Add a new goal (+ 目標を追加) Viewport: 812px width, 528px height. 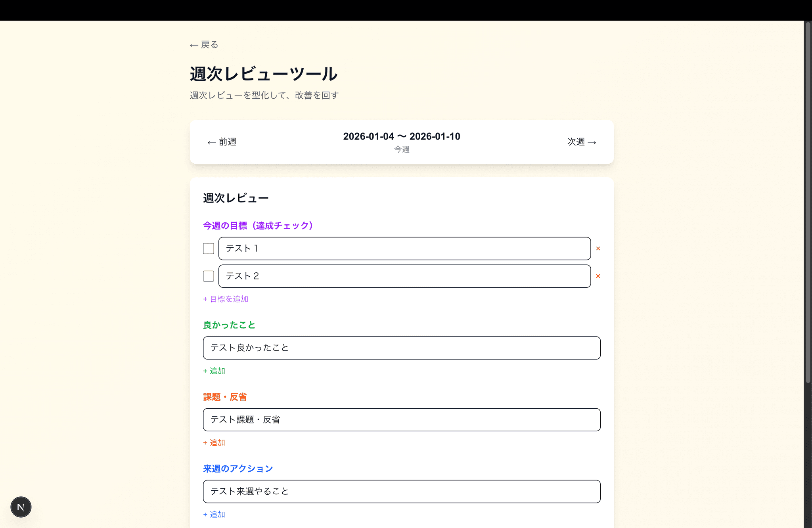[x=226, y=299]
